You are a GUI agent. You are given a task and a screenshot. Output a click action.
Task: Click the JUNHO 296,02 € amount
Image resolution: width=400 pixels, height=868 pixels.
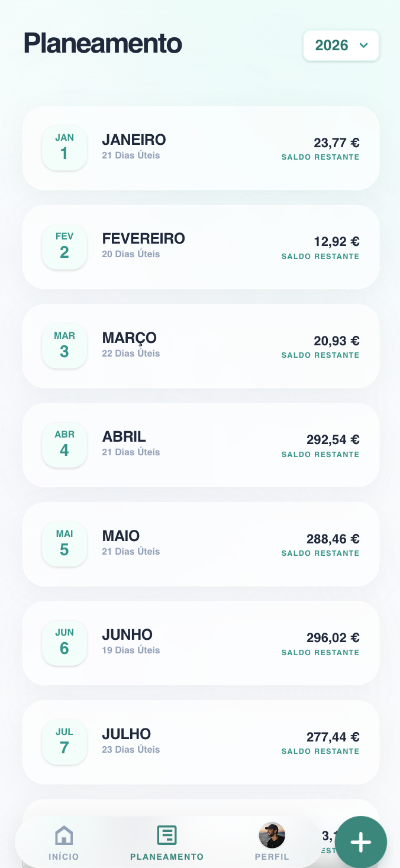(x=333, y=637)
